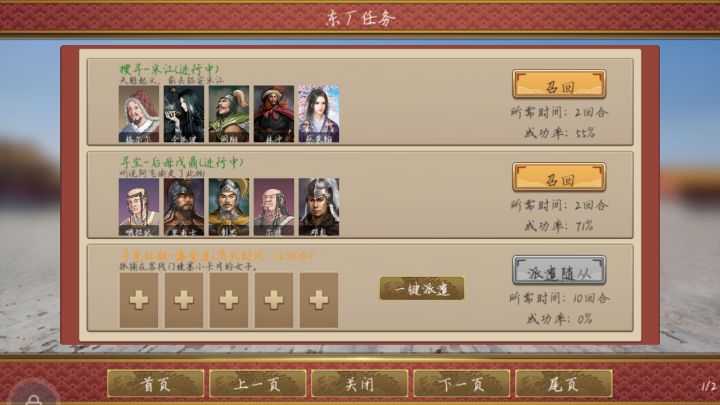
Task: Select silver-helmeted warrior portrait in second mission
Action: click(319, 207)
